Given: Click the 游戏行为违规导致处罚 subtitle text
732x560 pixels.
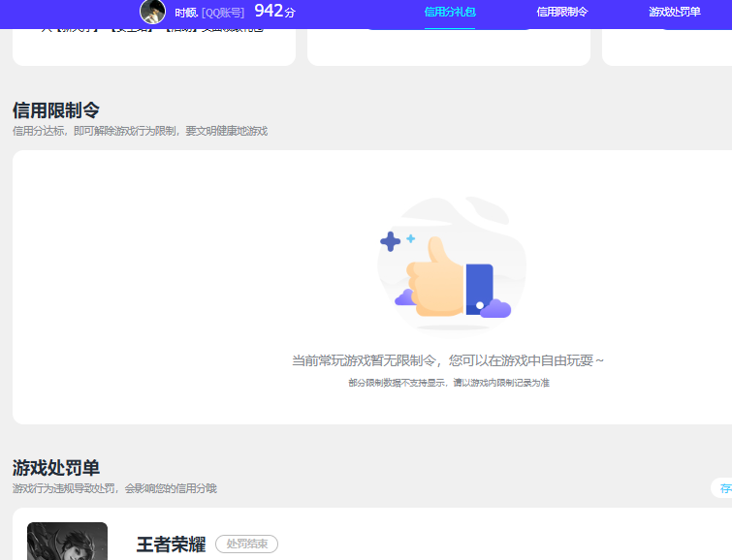Looking at the screenshot, I should coord(114,488).
